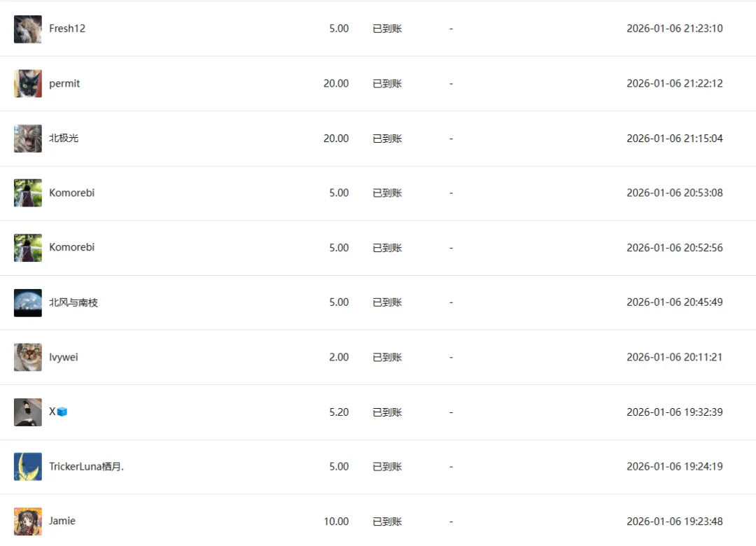Click 已到账 status in Ivywei's row
The image size is (756, 546).
pyautogui.click(x=387, y=358)
